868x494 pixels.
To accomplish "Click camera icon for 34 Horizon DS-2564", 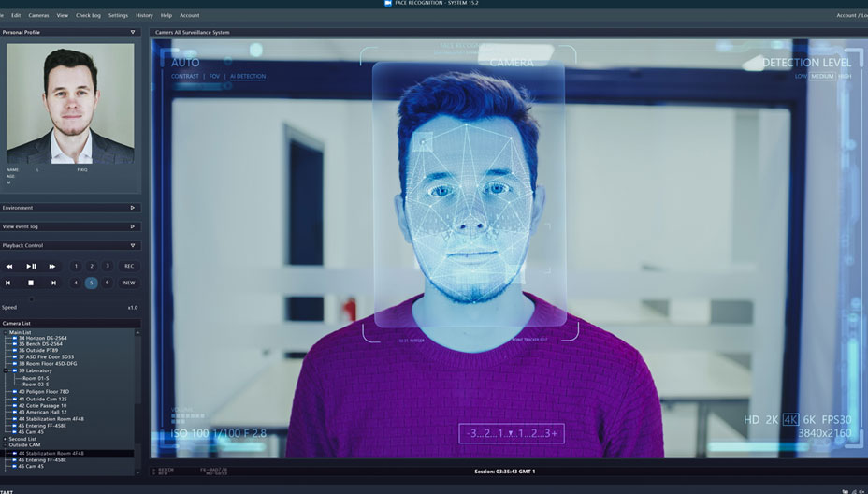I will click(15, 338).
